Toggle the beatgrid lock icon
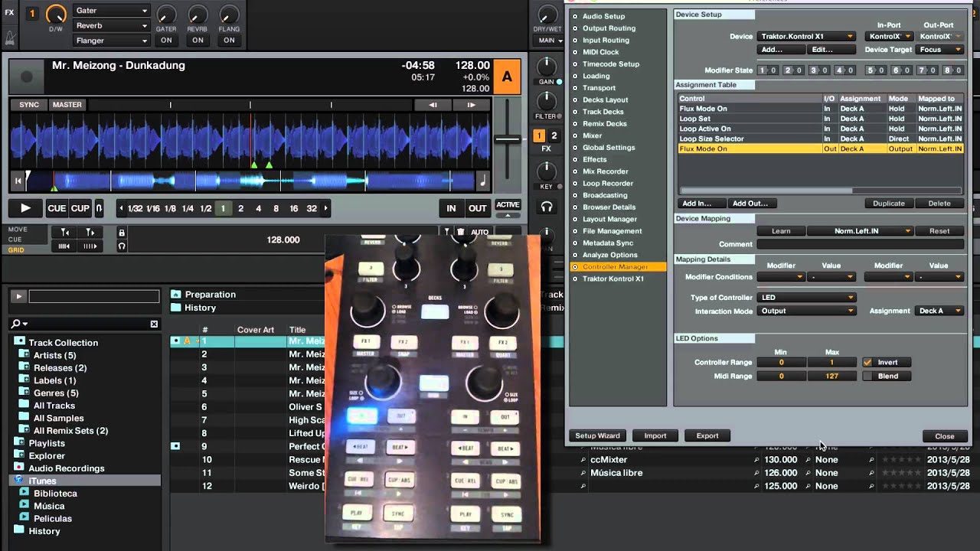Image resolution: width=980 pixels, height=551 pixels. [x=122, y=232]
